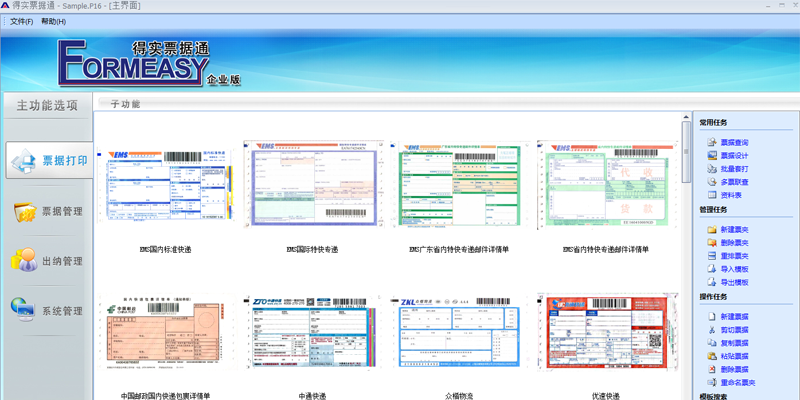Click the 操作任务 section header
This screenshot has width=800, height=400.
click(713, 296)
